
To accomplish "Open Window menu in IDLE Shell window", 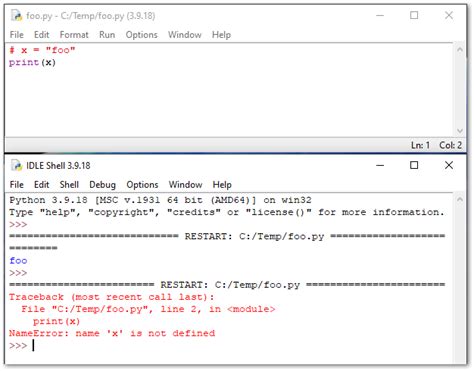I will (185, 185).
